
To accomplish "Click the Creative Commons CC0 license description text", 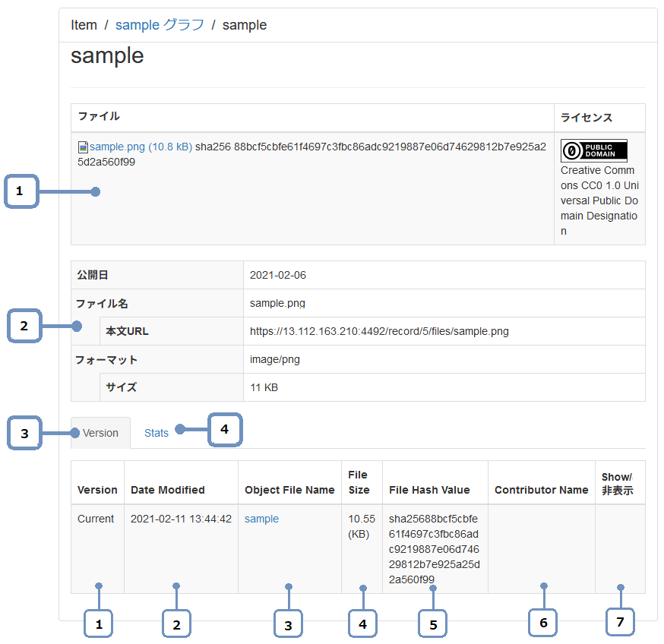I will coord(598,200).
